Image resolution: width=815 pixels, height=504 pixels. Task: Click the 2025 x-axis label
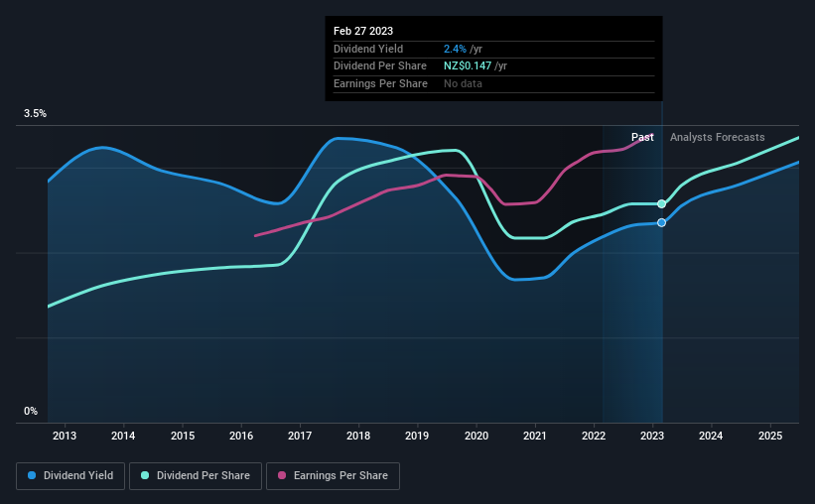(770, 436)
